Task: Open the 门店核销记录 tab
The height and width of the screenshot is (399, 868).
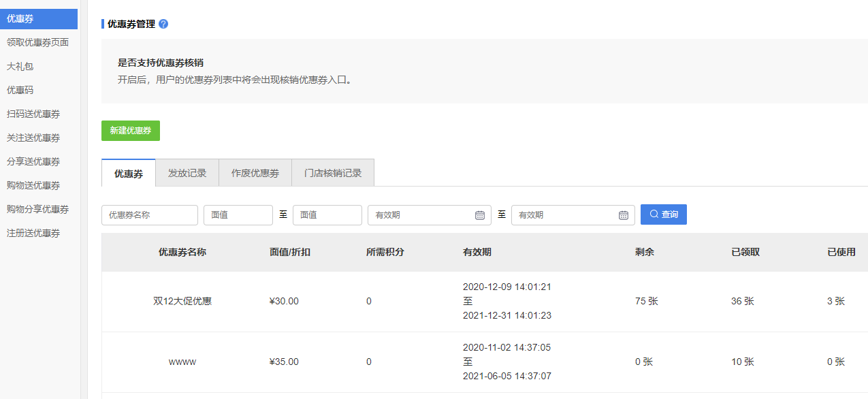Action: coord(332,173)
